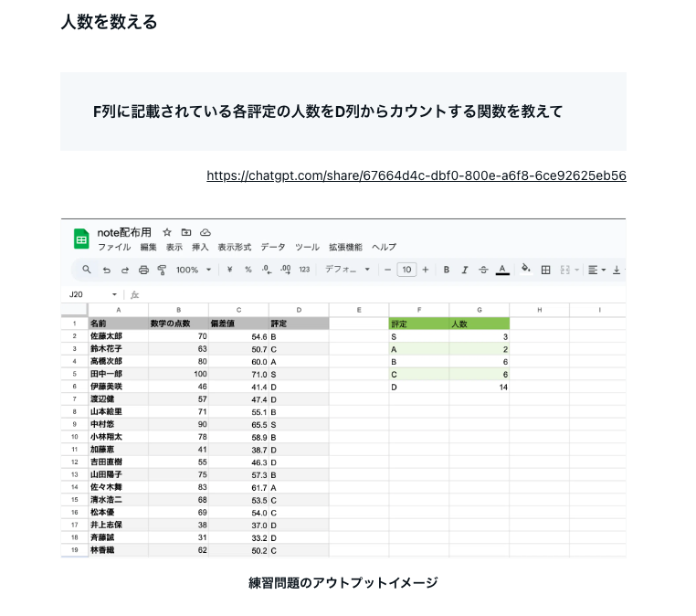Open the データ menu
Viewport: 696px width, 616px height.
273,247
